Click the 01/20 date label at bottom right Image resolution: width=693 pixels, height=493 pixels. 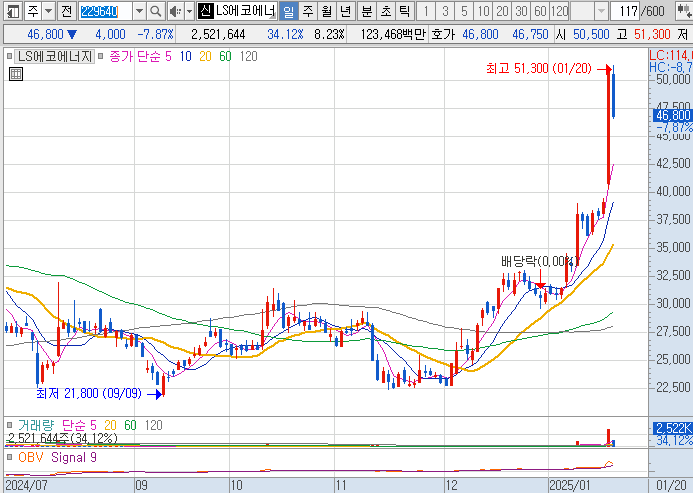click(x=672, y=485)
